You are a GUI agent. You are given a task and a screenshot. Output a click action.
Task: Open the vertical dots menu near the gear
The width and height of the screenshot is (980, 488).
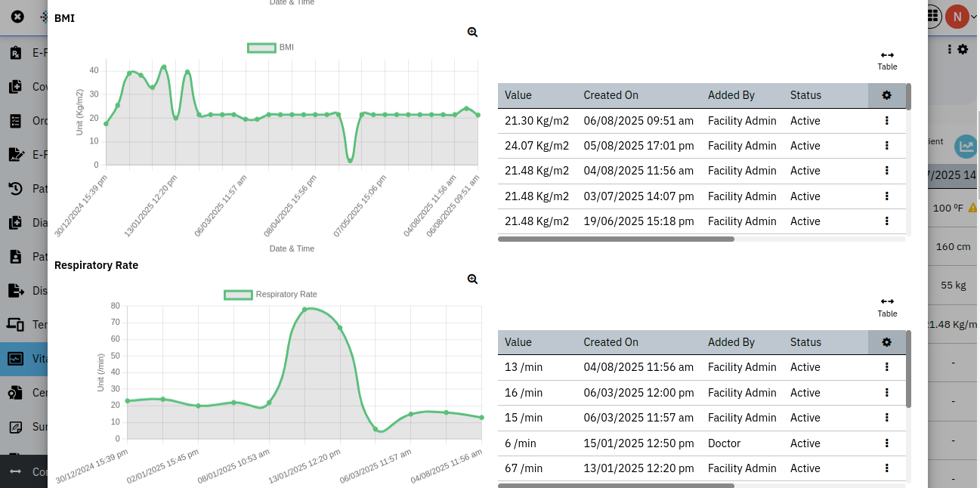click(950, 49)
